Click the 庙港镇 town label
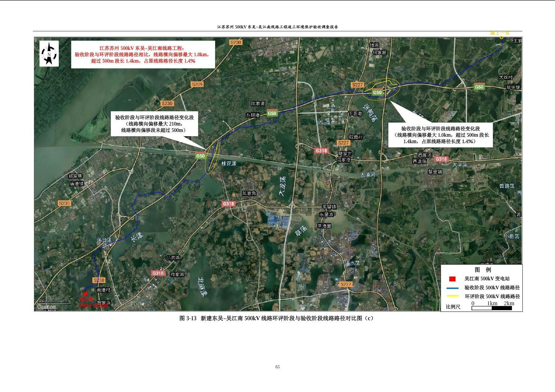The image size is (555, 392). 77,184
